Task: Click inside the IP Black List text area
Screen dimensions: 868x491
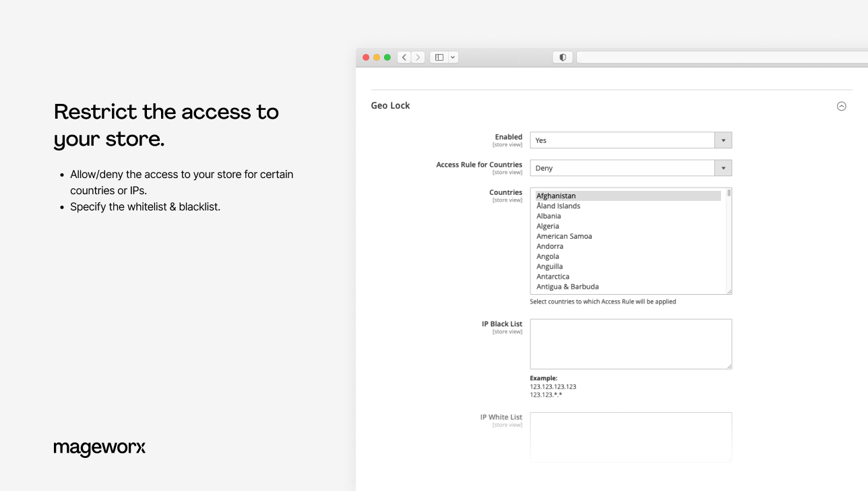Action: pos(630,343)
